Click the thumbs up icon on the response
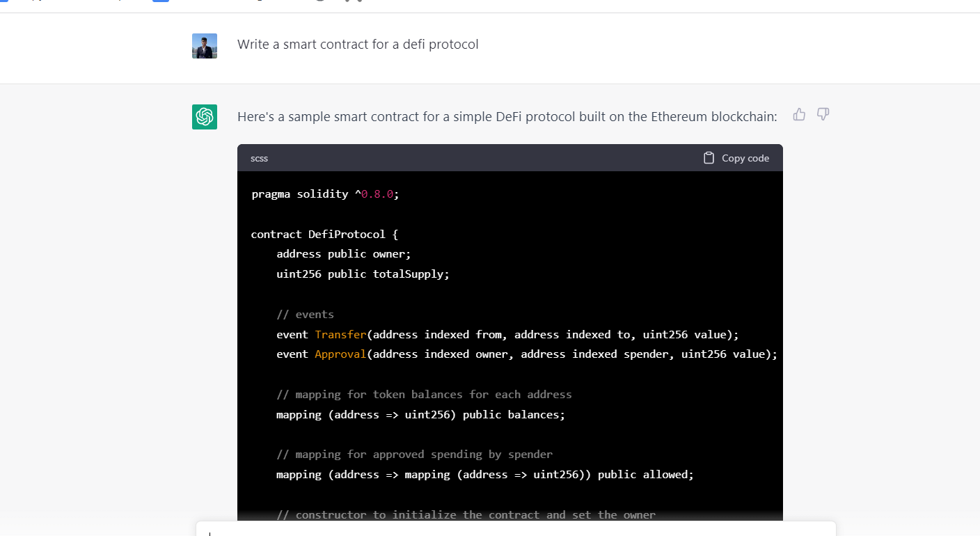The width and height of the screenshot is (980, 536). click(799, 114)
